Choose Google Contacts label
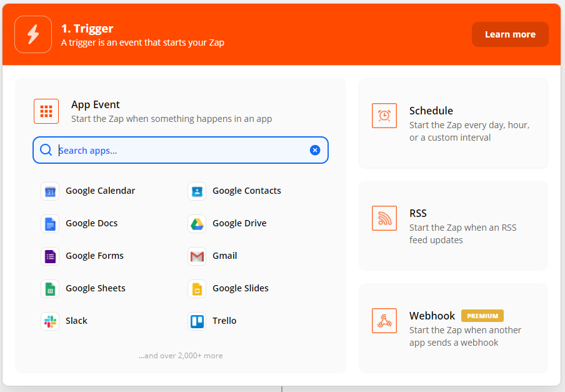This screenshot has width=565, height=392. (247, 191)
